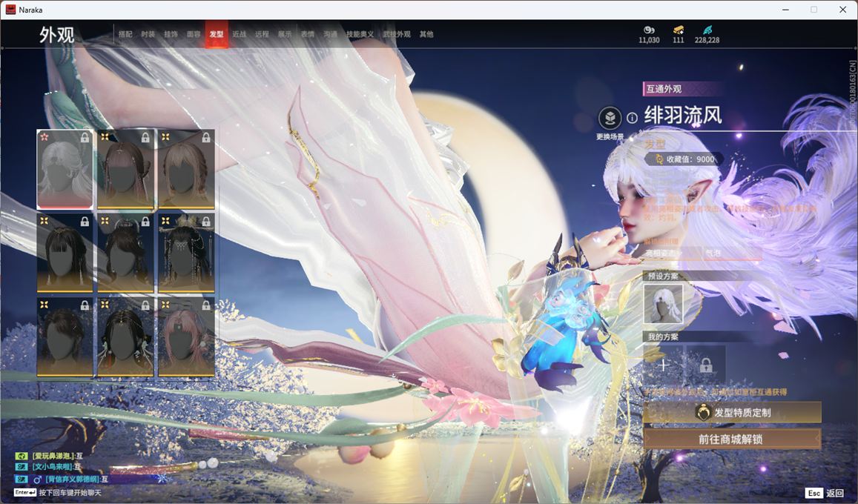Click the 外观 page title
The image size is (858, 504).
coord(56,34)
